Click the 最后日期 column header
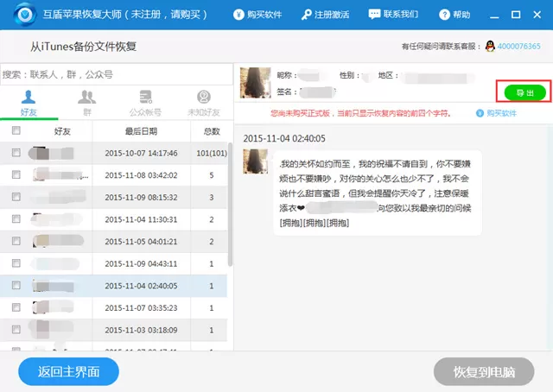553x392 pixels. pyautogui.click(x=141, y=131)
